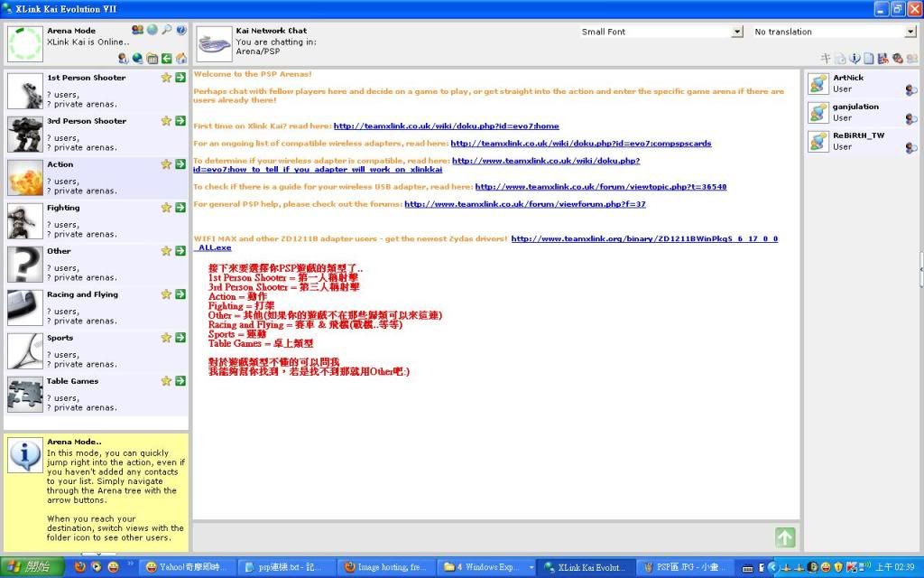This screenshot has width=924, height=578.
Task: Favorite the Other arena star
Action: [166, 251]
